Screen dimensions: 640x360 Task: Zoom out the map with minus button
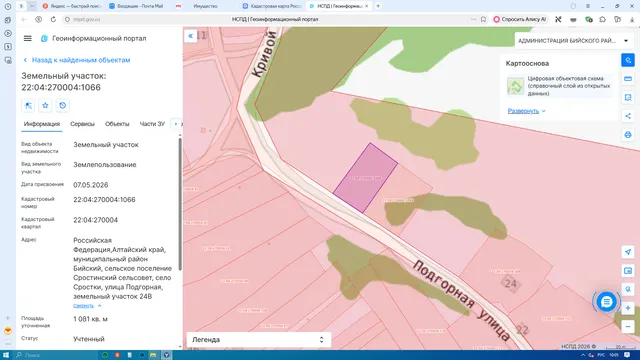tap(628, 327)
